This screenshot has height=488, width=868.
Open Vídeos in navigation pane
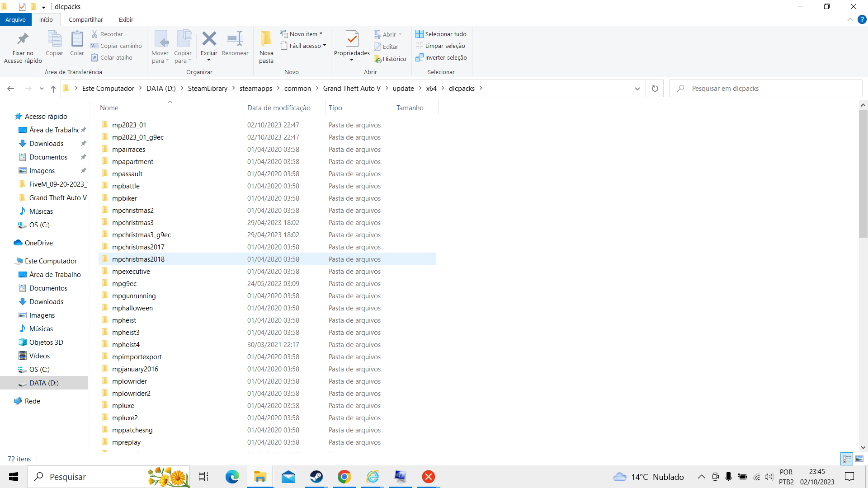point(40,356)
